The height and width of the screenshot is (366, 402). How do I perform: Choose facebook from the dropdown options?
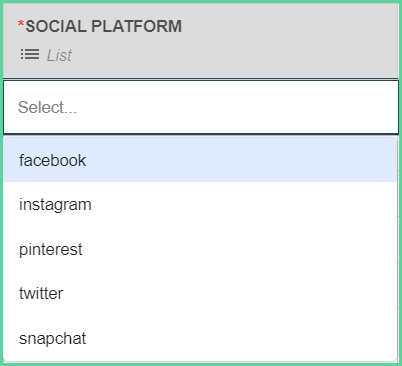tap(200, 160)
